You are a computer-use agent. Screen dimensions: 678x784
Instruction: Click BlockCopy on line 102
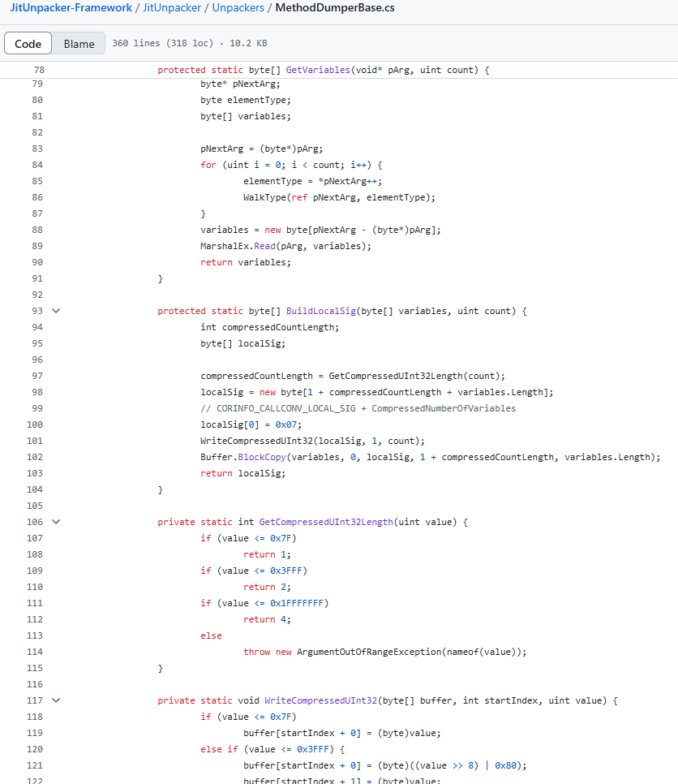click(x=262, y=457)
